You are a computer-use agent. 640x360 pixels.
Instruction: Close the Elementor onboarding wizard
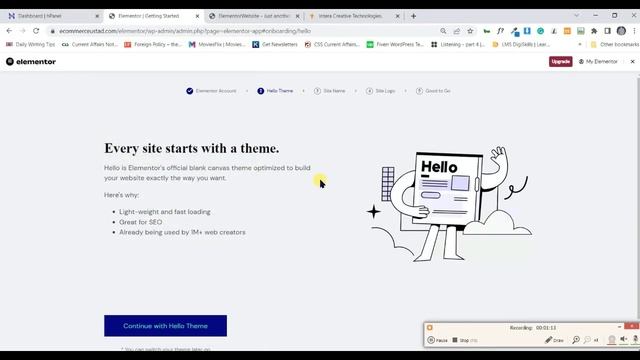pyautogui.click(x=633, y=62)
